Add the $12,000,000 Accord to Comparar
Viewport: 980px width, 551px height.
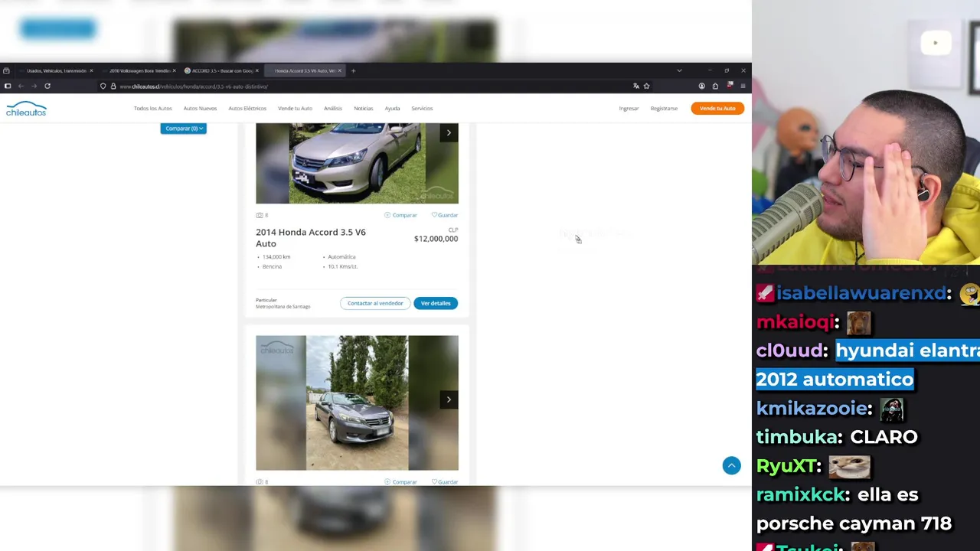400,215
